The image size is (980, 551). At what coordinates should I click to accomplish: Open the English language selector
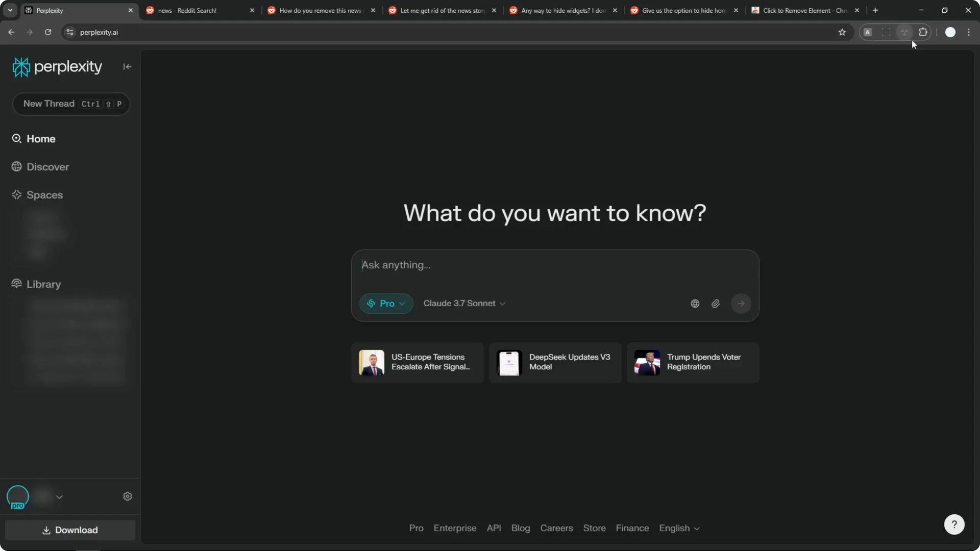(x=679, y=528)
